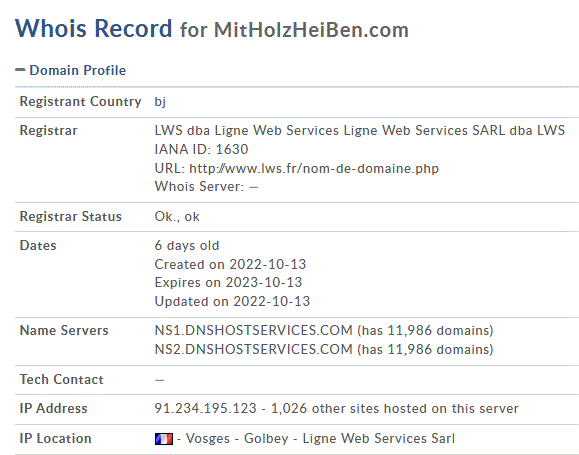
Task: Select Created on 2022-10-13
Action: click(x=230, y=264)
